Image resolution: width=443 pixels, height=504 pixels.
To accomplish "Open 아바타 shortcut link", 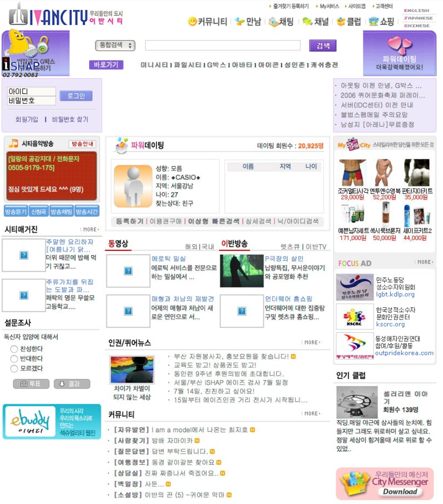I will tap(242, 64).
